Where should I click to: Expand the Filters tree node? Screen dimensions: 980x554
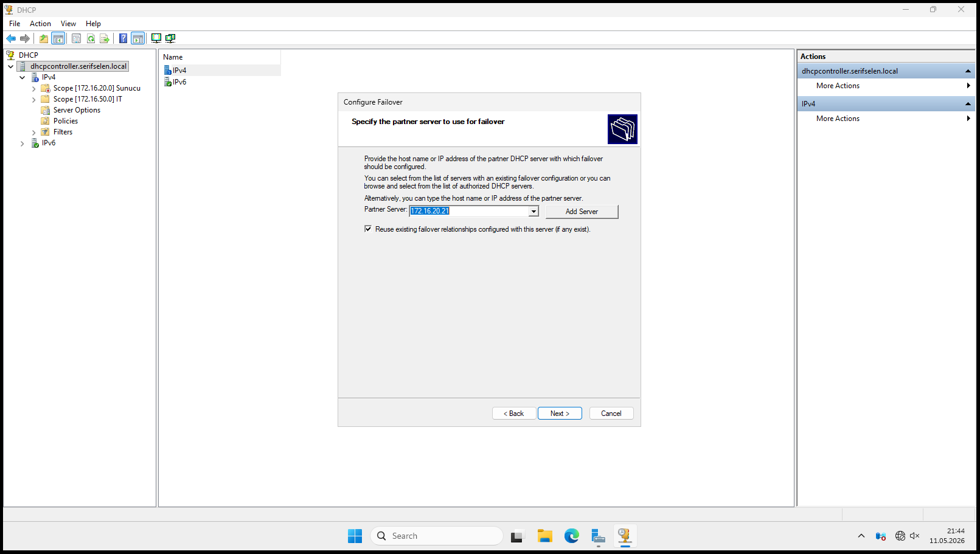point(34,133)
